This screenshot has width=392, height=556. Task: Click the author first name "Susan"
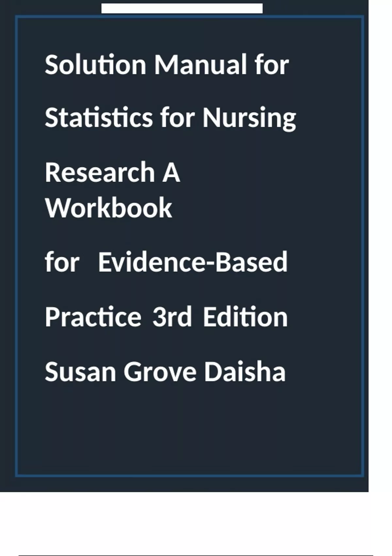[x=80, y=372]
